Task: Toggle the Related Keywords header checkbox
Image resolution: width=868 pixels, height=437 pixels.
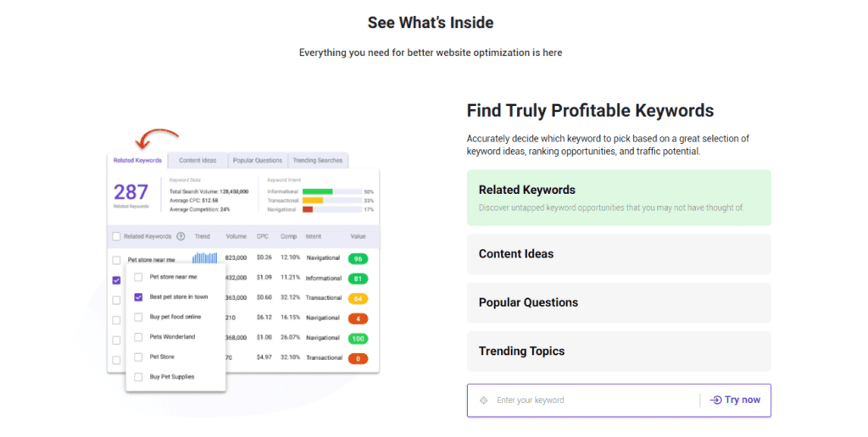Action: 116,236
